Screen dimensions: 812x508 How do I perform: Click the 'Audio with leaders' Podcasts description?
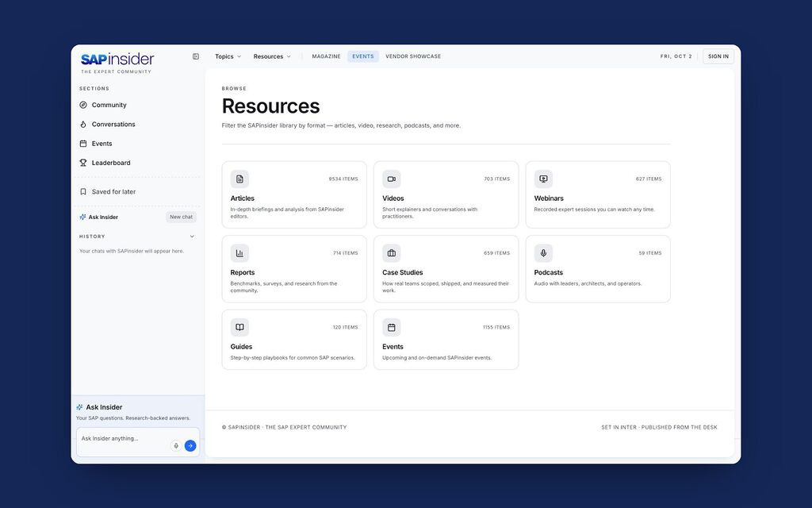coord(588,283)
